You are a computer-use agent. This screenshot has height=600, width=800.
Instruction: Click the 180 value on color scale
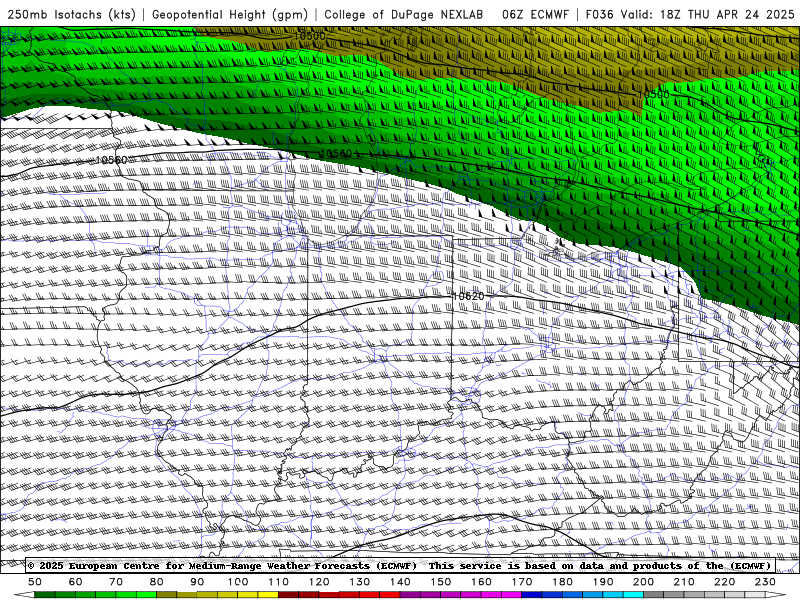[562, 582]
